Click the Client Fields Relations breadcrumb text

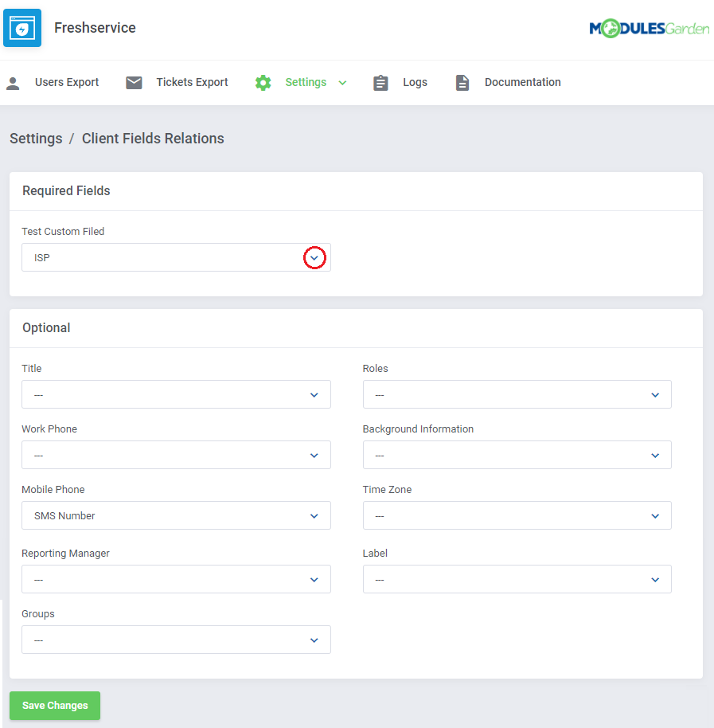click(153, 139)
